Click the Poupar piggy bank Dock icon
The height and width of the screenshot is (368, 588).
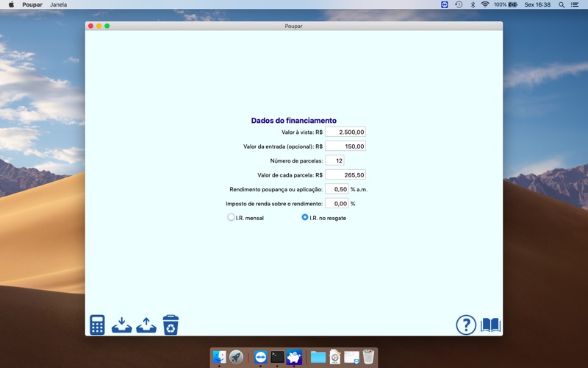(294, 357)
